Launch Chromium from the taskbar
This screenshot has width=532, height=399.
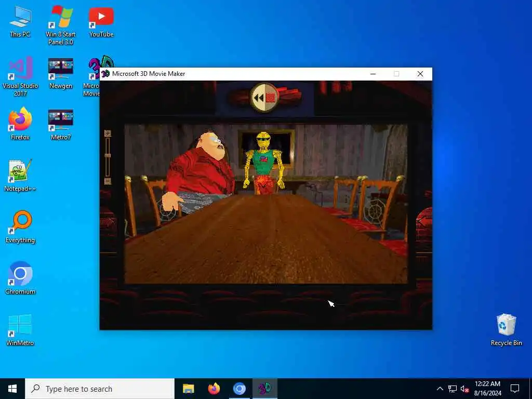239,389
